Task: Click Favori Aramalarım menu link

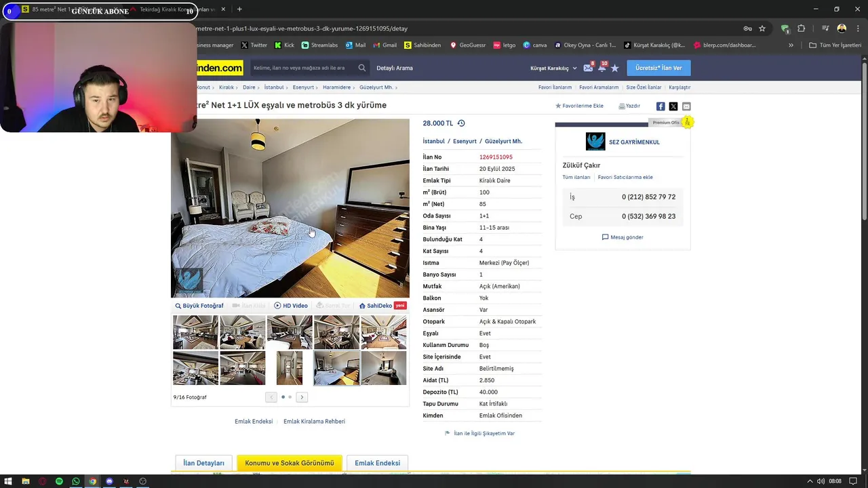Action: pos(599,87)
